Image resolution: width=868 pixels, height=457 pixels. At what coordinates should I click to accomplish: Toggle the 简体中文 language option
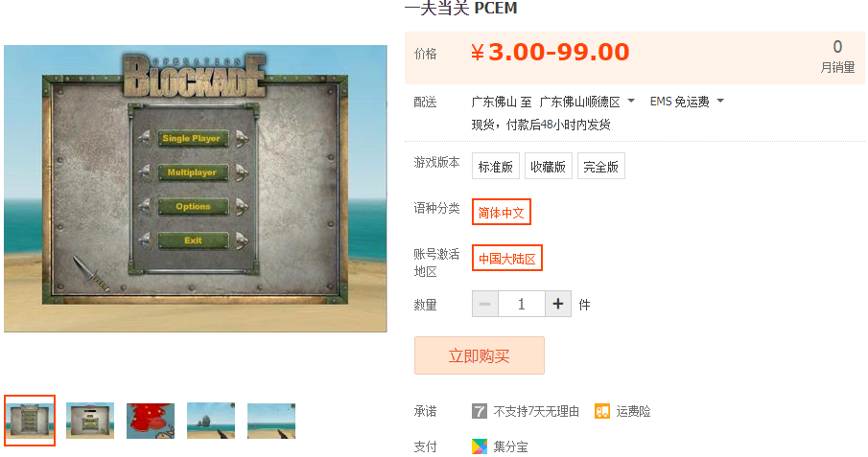[502, 212]
